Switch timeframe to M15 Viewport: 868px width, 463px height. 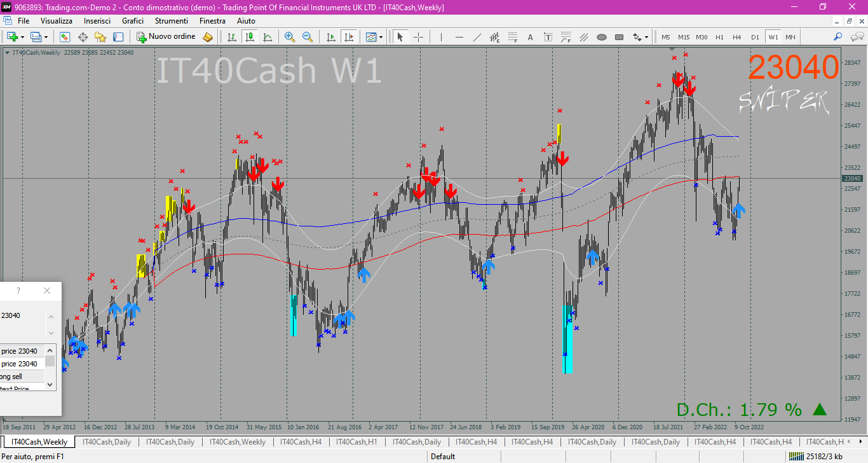(x=684, y=37)
